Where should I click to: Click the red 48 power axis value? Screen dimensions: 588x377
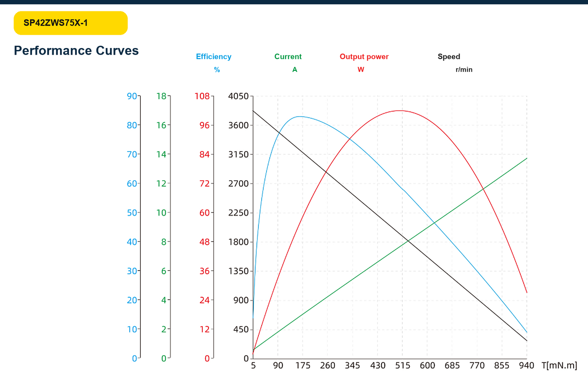[x=205, y=242]
